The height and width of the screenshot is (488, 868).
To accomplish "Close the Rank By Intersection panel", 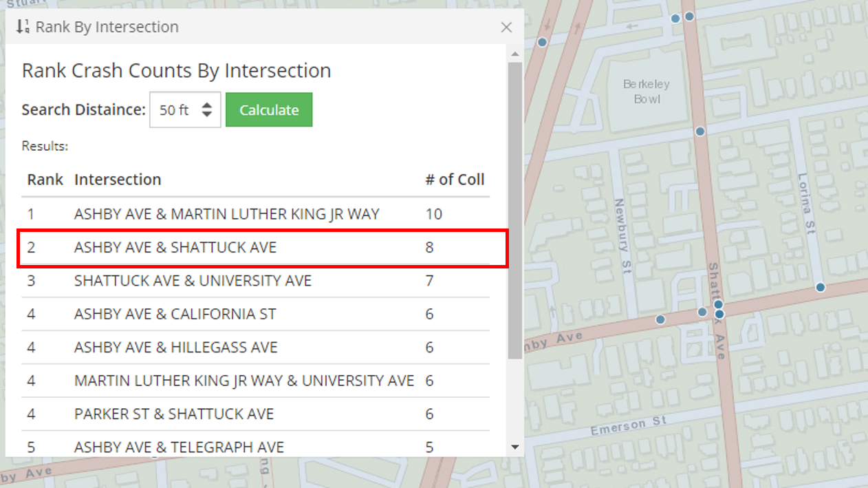I will pos(506,28).
